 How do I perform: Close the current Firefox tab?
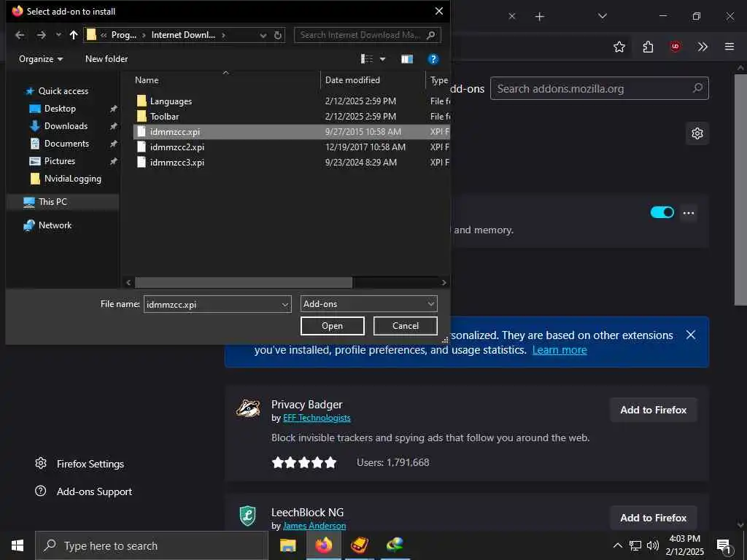coord(511,16)
